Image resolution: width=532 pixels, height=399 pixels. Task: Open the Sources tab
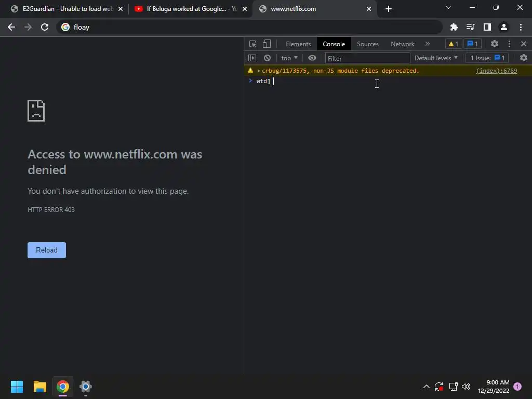(x=367, y=44)
